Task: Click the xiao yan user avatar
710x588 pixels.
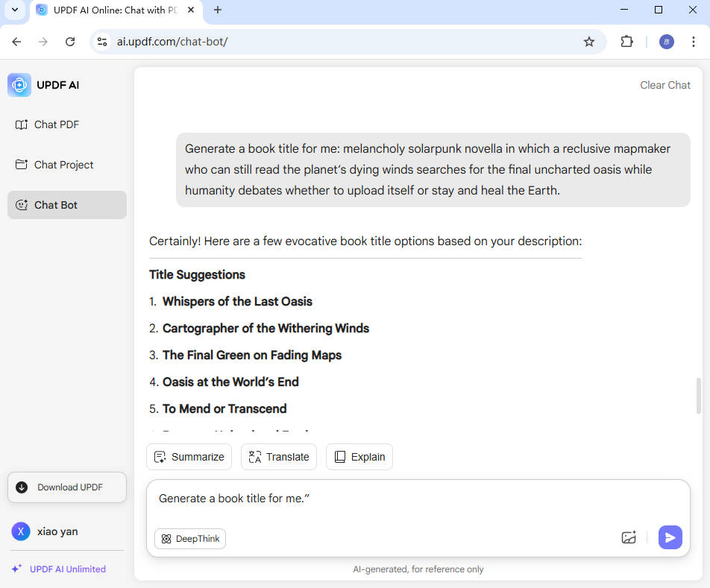Action: pyautogui.click(x=21, y=531)
